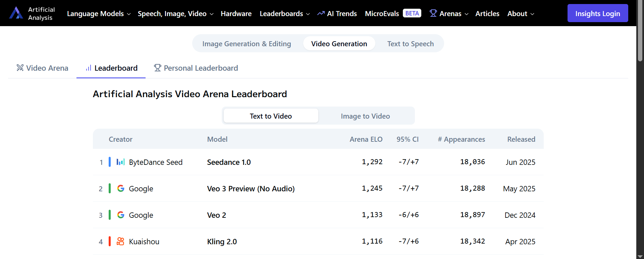
Task: Click the 1,133 Arena ELO value
Action: 372,215
